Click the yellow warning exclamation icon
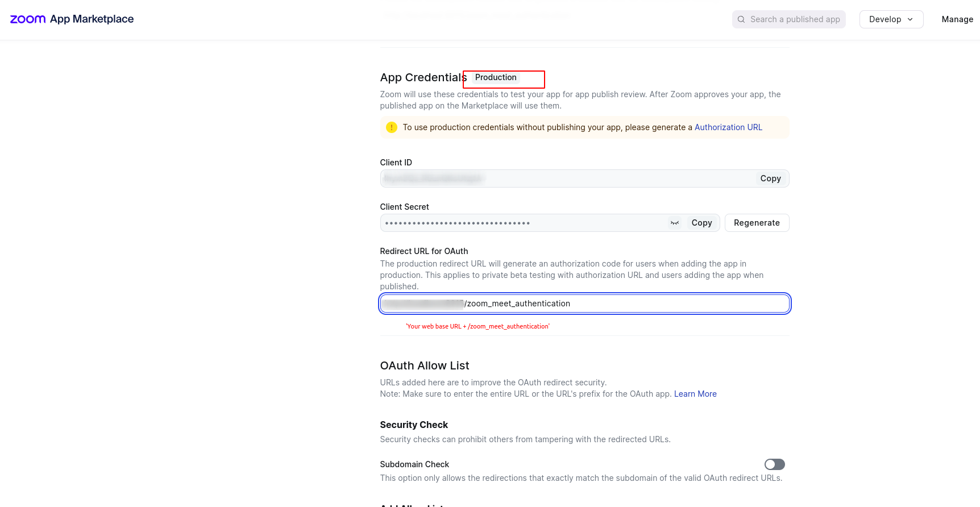 (x=392, y=127)
